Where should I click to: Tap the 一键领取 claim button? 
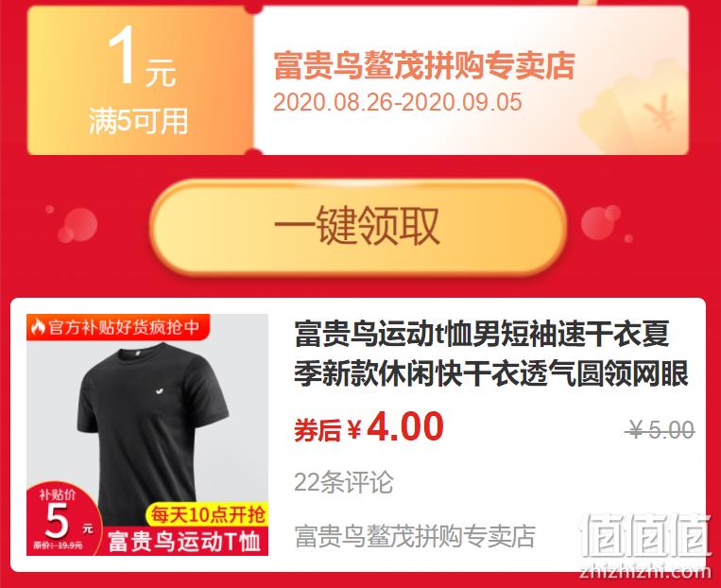pos(358,227)
